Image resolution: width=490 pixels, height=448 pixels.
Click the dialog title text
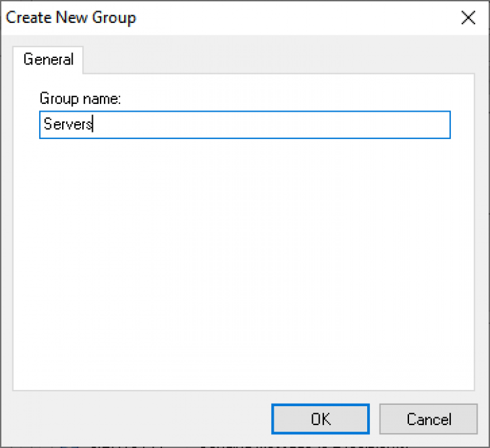click(x=71, y=18)
